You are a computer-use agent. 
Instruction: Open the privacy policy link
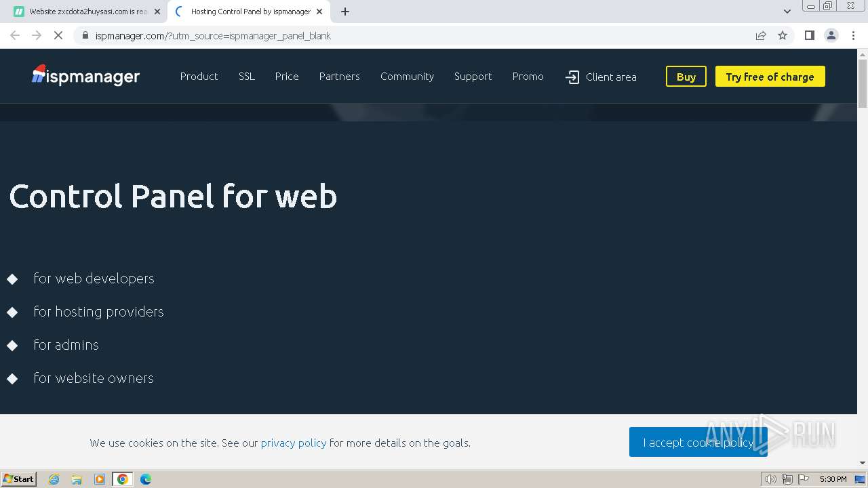pyautogui.click(x=294, y=443)
